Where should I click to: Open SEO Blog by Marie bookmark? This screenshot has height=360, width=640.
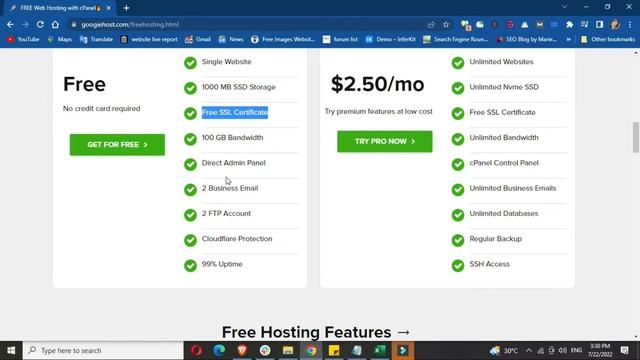click(526, 39)
